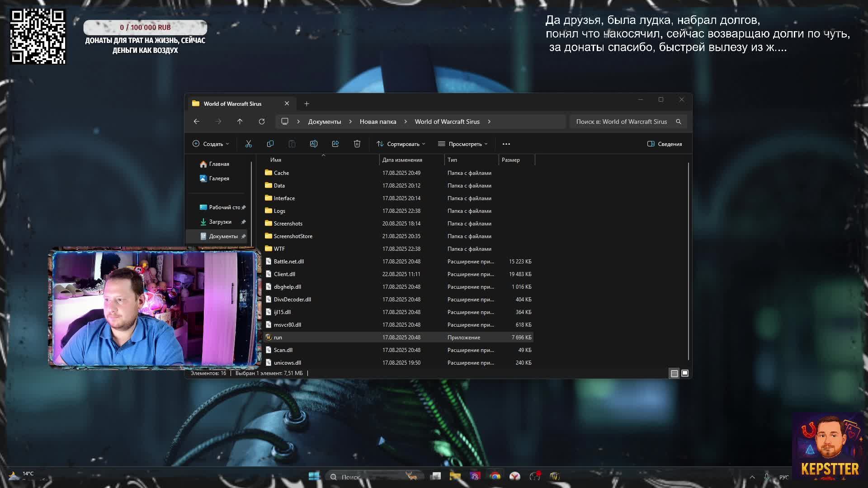
Task: Click the Copy icon in toolbar
Action: click(x=270, y=144)
